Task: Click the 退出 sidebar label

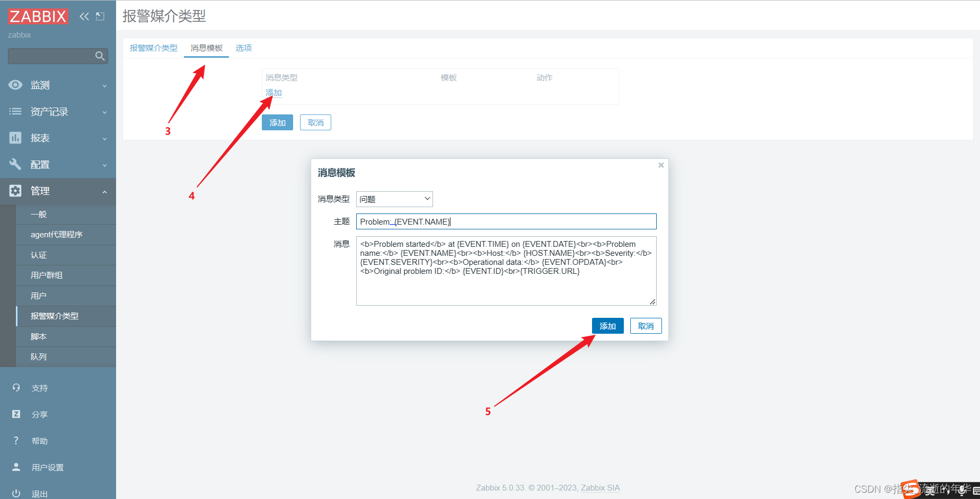Action: [40, 494]
